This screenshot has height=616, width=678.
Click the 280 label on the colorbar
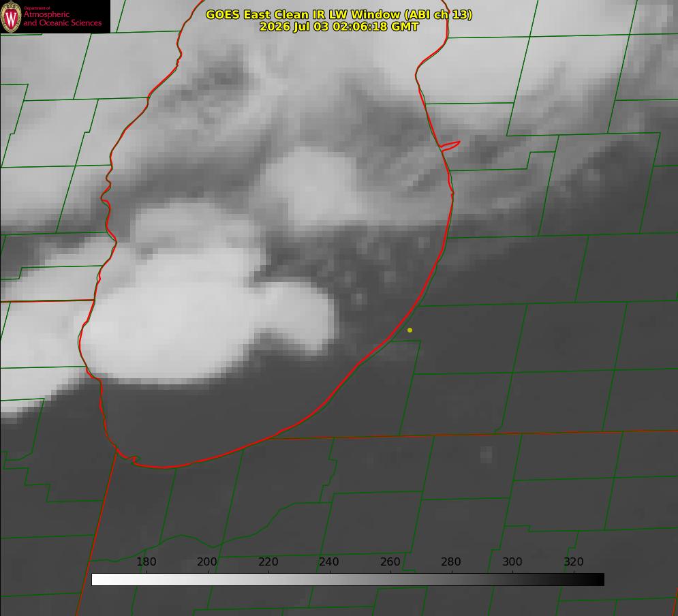[x=451, y=561]
